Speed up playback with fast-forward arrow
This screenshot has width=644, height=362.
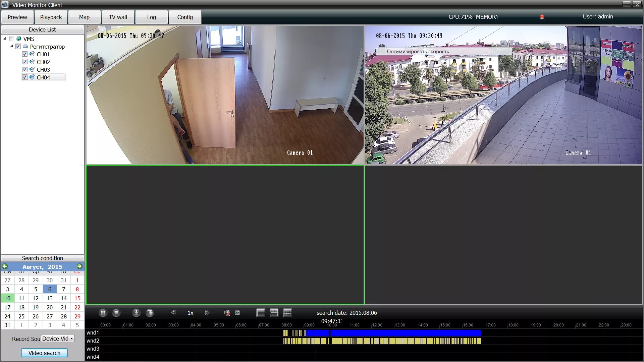[207, 313]
